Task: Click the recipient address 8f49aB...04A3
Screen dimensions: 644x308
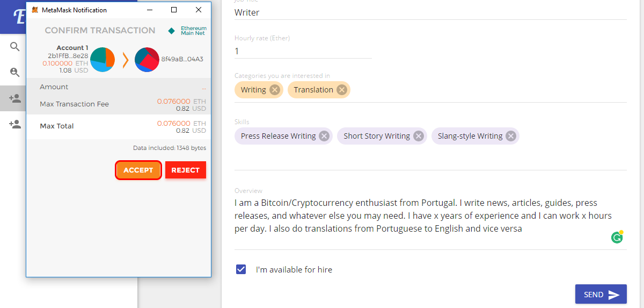Action: tap(182, 59)
